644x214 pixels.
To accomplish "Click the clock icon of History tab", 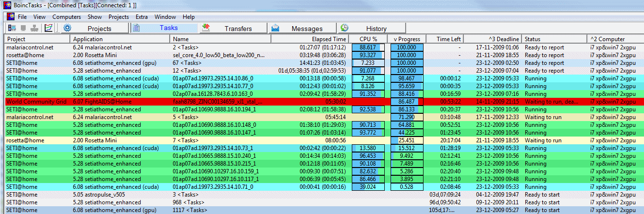I will coord(345,28).
